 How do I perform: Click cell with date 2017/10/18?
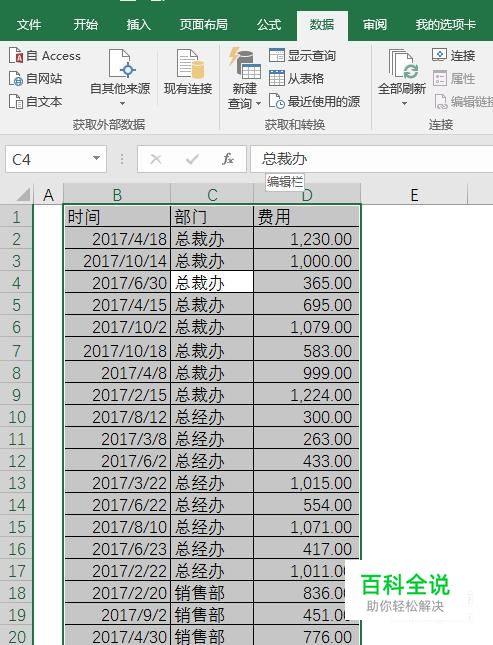coord(117,350)
